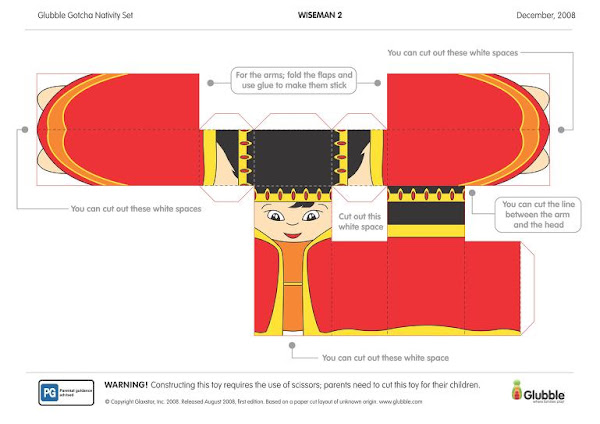
Task: Click the 'cut the line between the arm' callout
Action: (x=538, y=215)
